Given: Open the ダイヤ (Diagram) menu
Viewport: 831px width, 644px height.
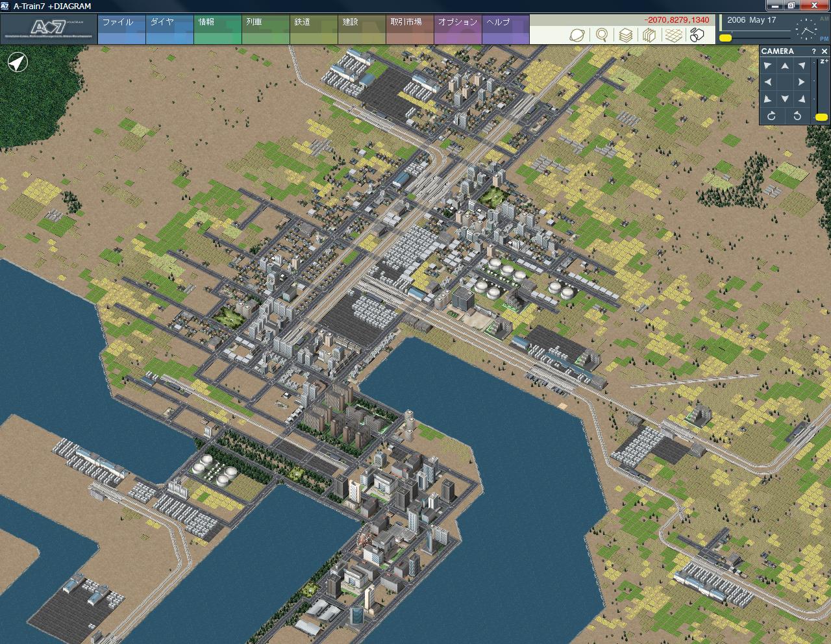Looking at the screenshot, I should point(169,30).
